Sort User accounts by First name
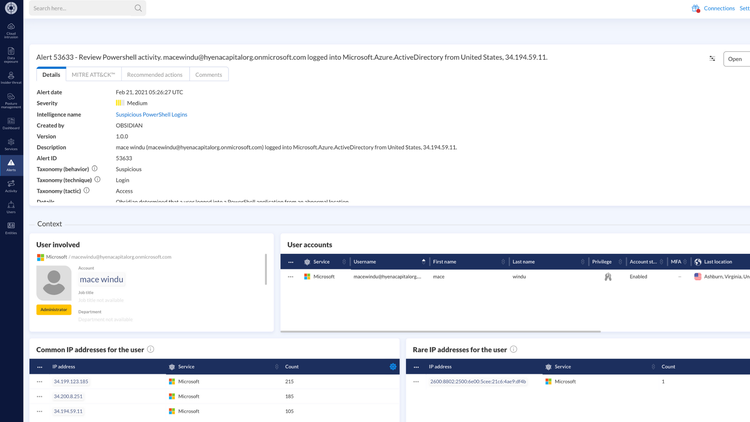The width and height of the screenshot is (750, 422). pyautogui.click(x=503, y=262)
